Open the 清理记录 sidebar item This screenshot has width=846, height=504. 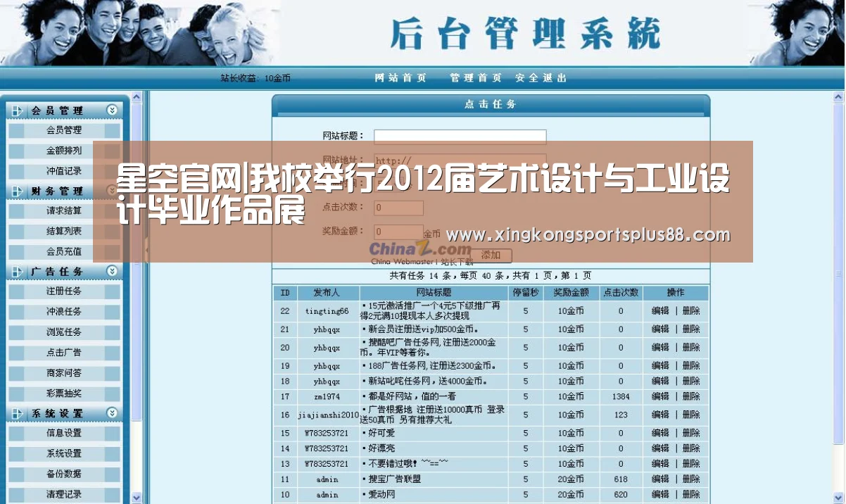tap(64, 494)
